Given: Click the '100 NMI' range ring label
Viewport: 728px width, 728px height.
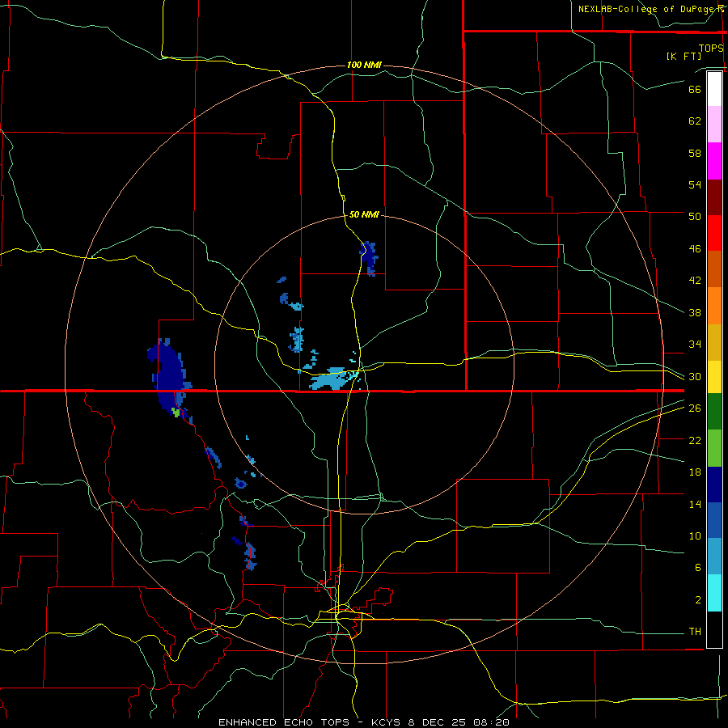Looking at the screenshot, I should 364,65.
